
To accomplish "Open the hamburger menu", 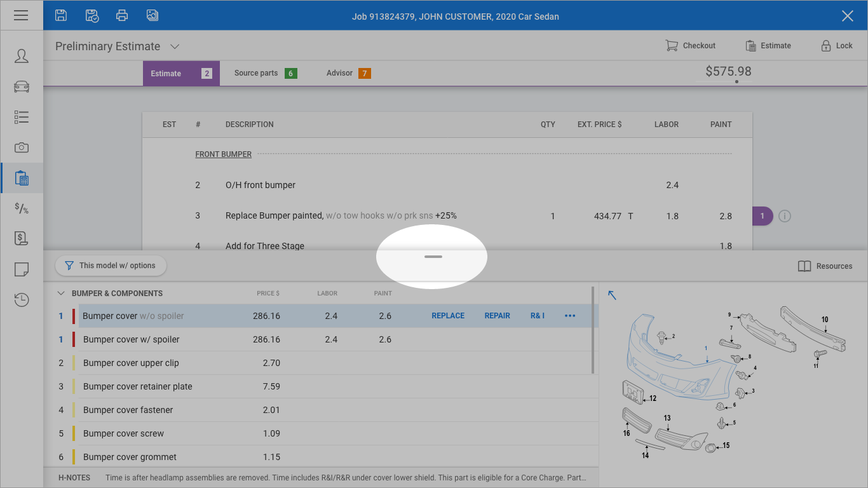I will coord(21,15).
